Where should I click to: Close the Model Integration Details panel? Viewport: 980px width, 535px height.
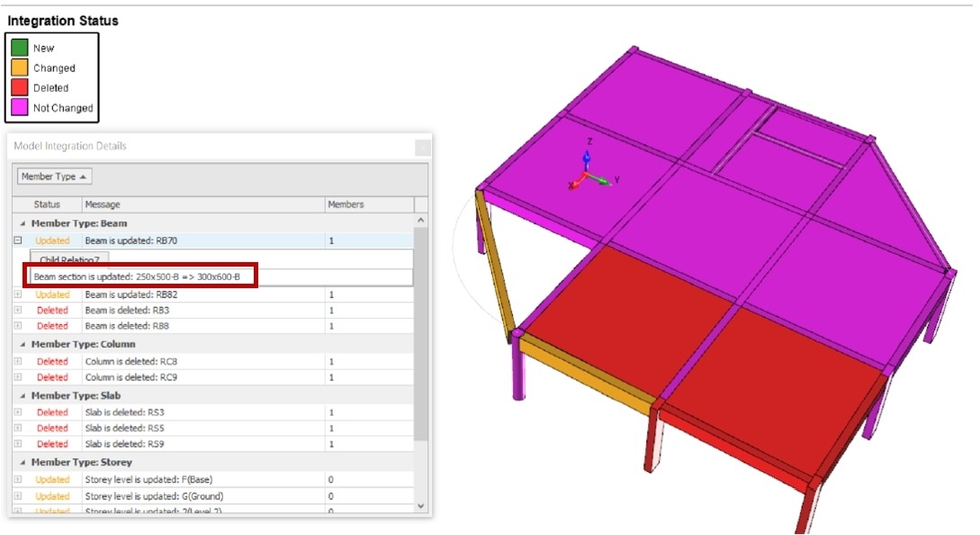421,147
